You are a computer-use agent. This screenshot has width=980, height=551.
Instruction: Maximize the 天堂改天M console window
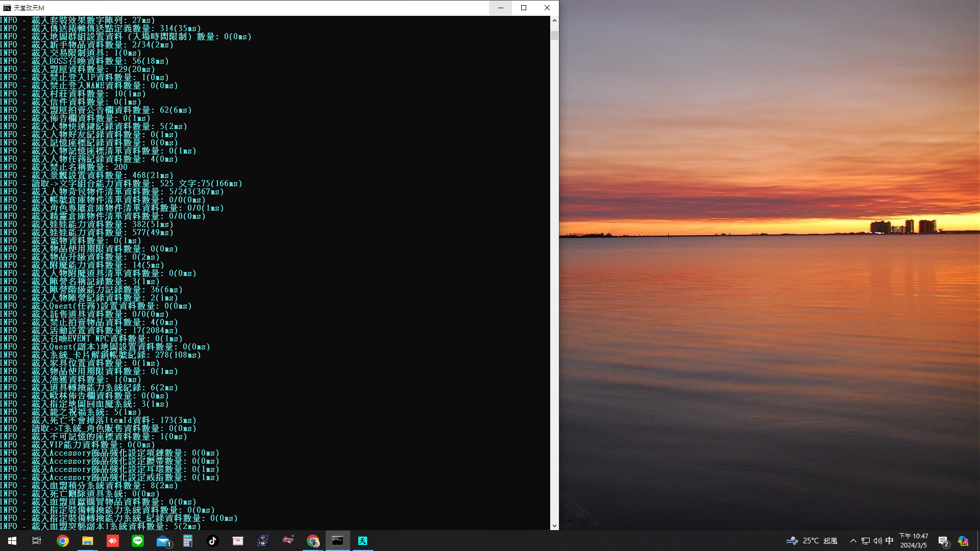(524, 8)
